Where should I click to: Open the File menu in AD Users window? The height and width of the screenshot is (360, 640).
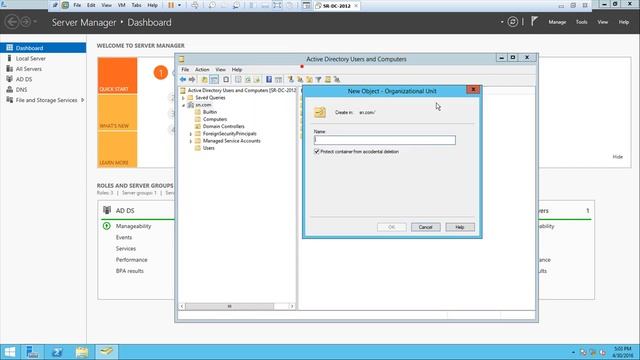point(185,70)
